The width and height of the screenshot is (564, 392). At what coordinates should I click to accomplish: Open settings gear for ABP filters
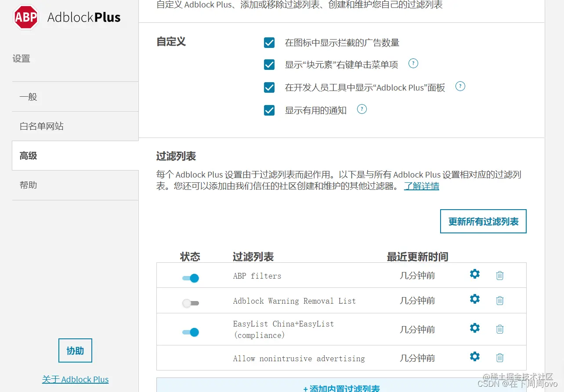point(475,274)
